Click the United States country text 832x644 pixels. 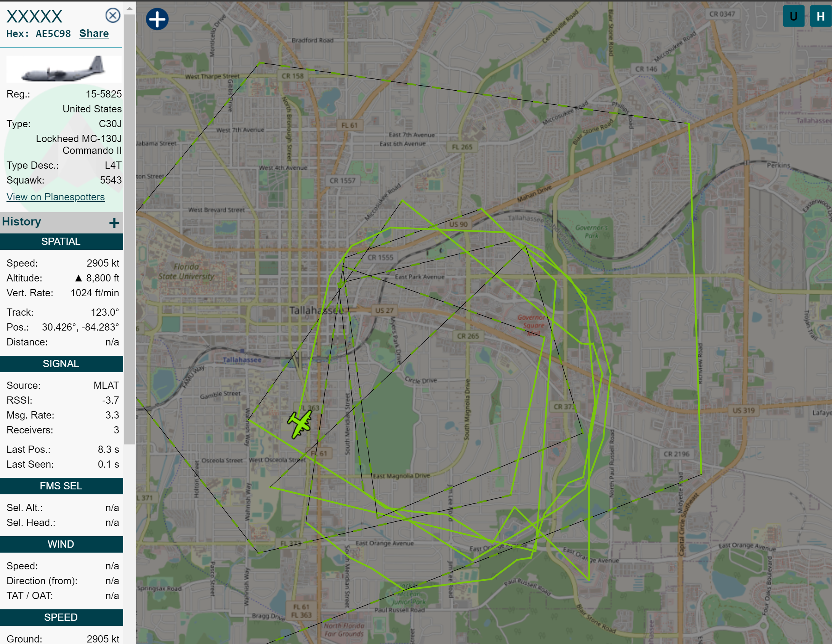click(x=92, y=109)
